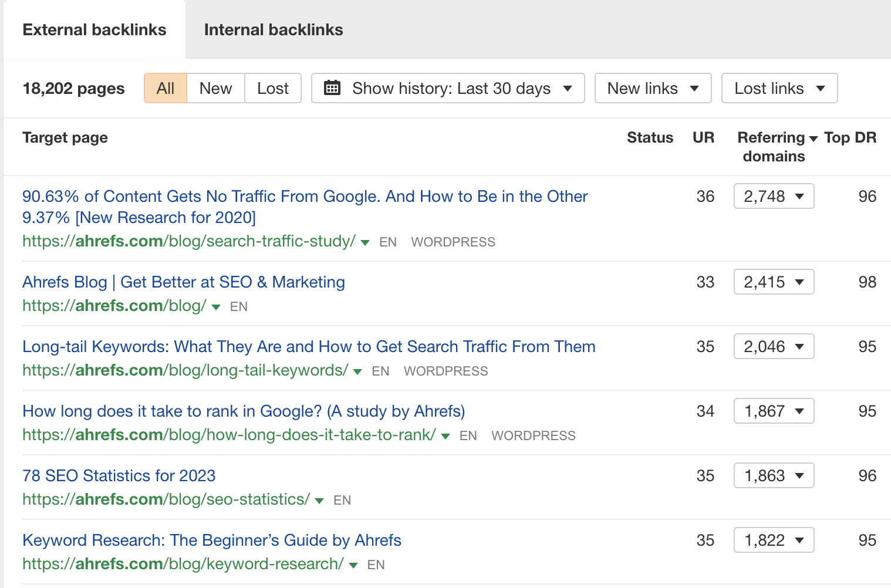Sort by Top DR column header
The width and height of the screenshot is (891, 588).
coord(850,138)
